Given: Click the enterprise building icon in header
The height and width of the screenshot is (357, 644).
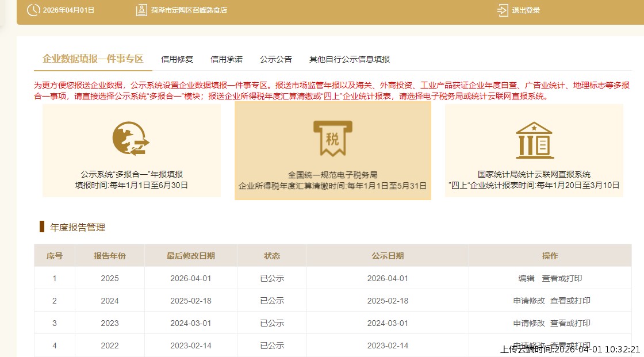Looking at the screenshot, I should coord(141,10).
